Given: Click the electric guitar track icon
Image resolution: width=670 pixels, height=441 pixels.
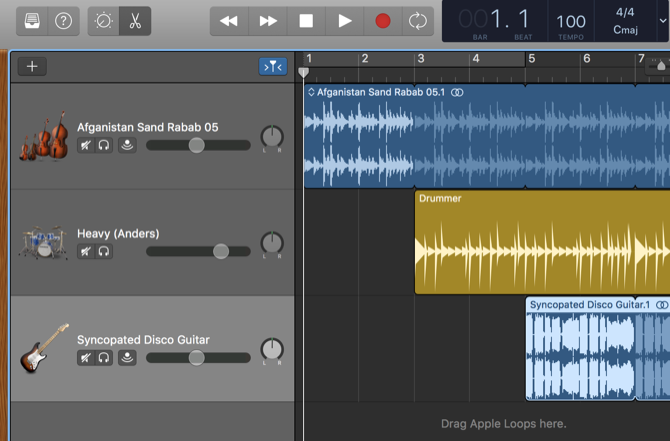Looking at the screenshot, I should point(42,348).
